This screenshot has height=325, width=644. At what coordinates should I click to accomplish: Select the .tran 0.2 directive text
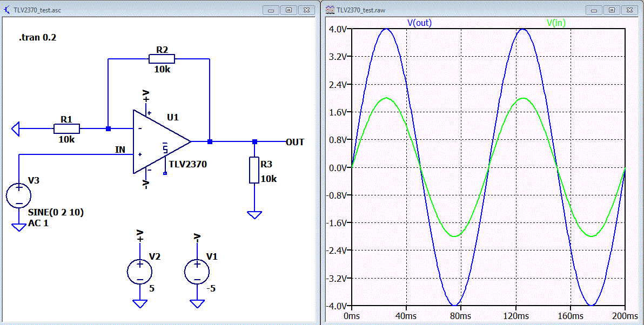pyautogui.click(x=37, y=37)
